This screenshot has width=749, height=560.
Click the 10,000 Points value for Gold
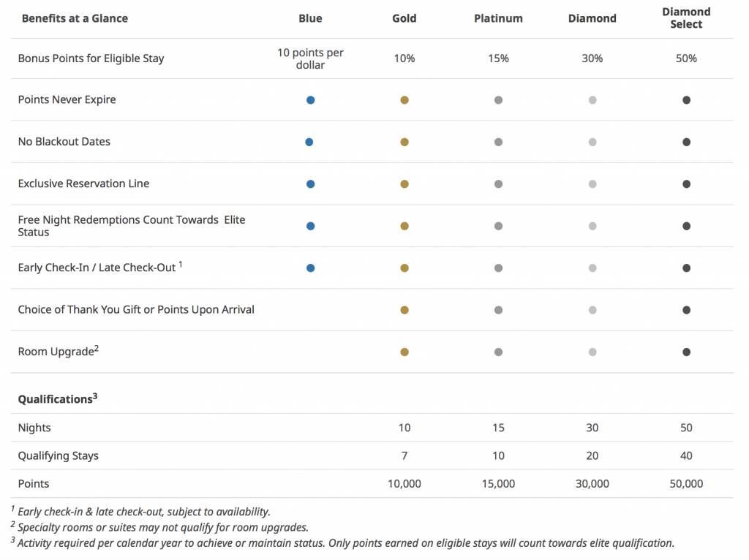404,484
